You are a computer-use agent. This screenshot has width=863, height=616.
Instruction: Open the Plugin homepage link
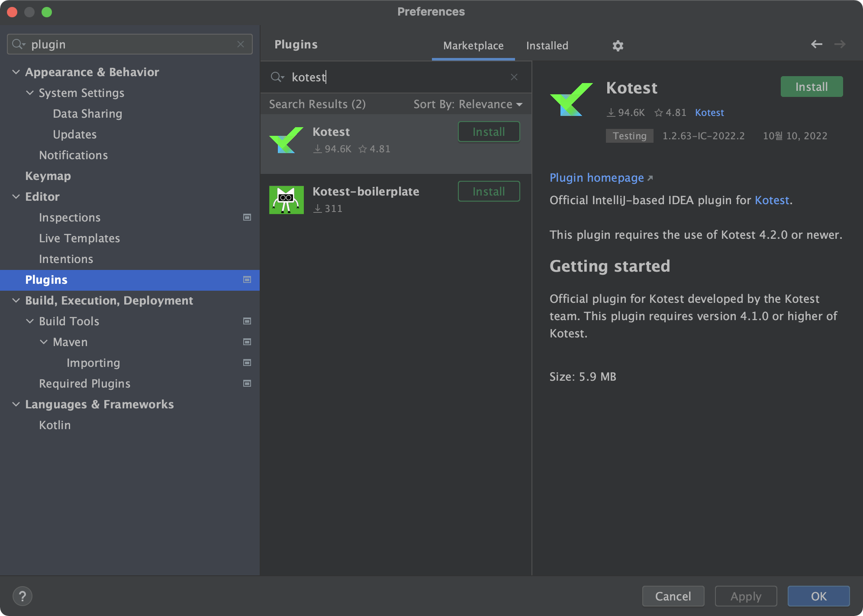(601, 178)
